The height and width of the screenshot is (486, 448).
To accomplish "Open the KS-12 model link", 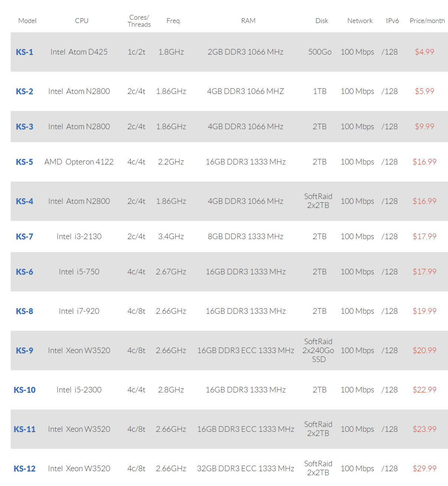I will 24,469.
